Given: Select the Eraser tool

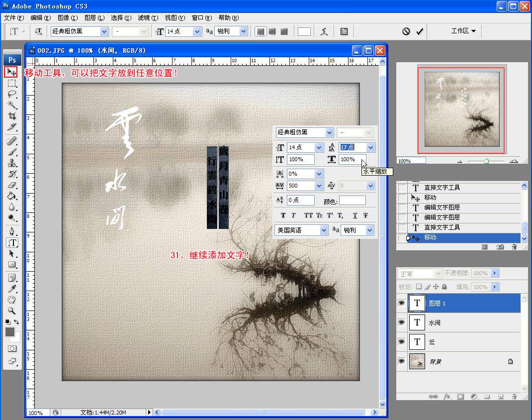Looking at the screenshot, I should pos(12,185).
